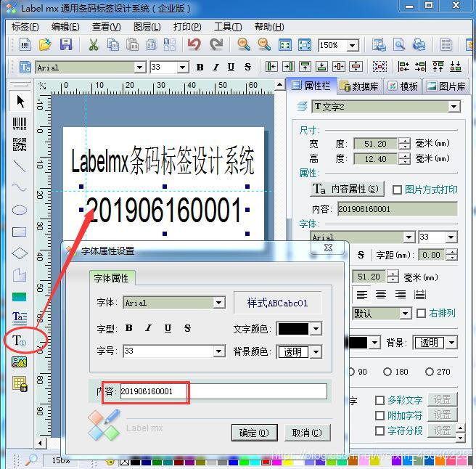Zoom out with minus magnifier
Screen dimensions: 476x469
click(264, 45)
